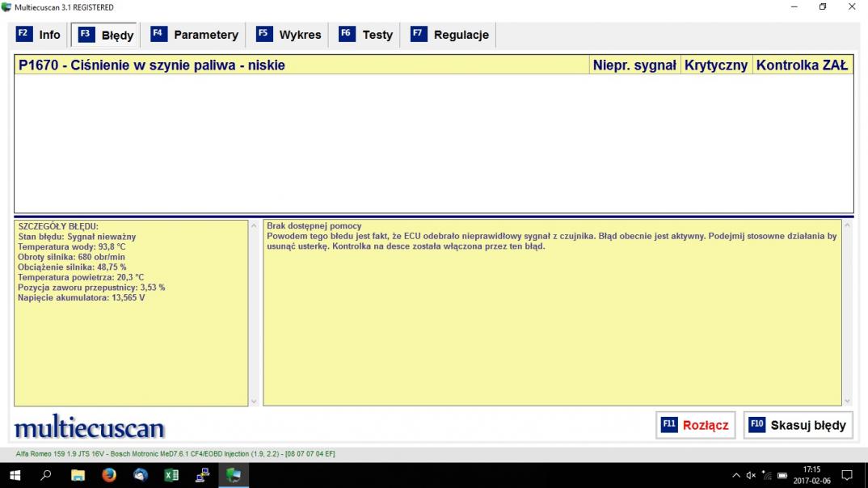Click the Niepr. sygnał cell
Viewport: 868px width, 488px height.
coord(634,65)
